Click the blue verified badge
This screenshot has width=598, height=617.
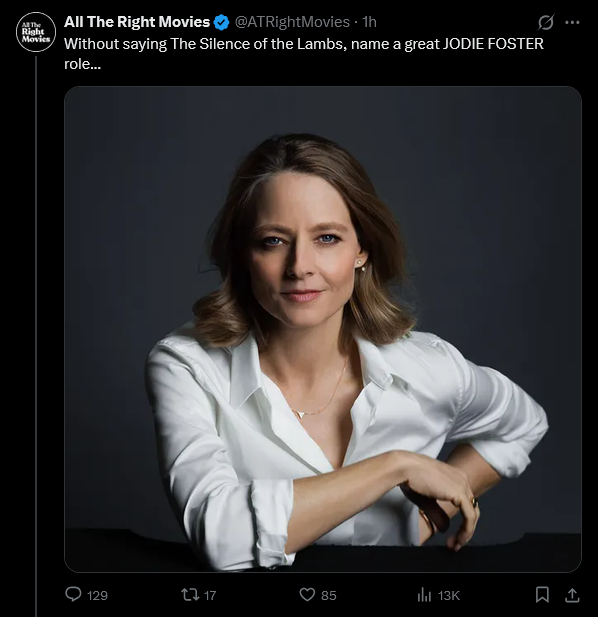(x=221, y=22)
